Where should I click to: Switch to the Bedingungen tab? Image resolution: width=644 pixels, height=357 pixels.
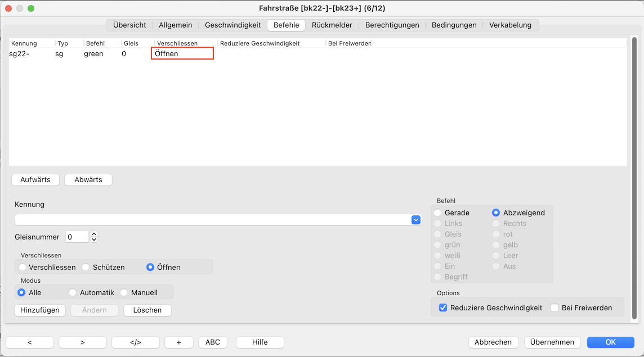pyautogui.click(x=454, y=25)
